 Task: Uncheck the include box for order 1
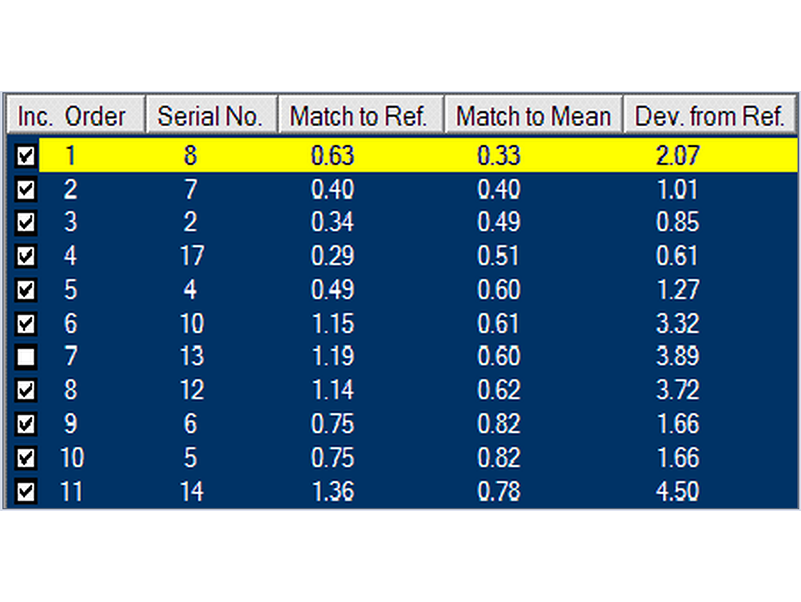(27, 156)
